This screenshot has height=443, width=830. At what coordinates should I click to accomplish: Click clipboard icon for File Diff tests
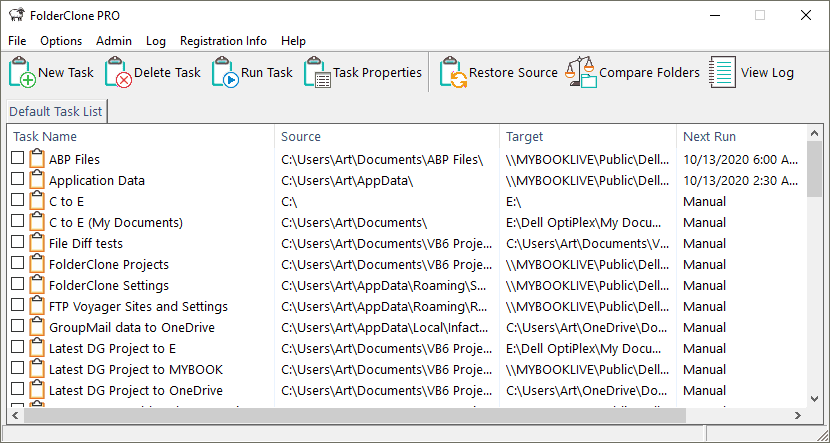pyautogui.click(x=37, y=243)
